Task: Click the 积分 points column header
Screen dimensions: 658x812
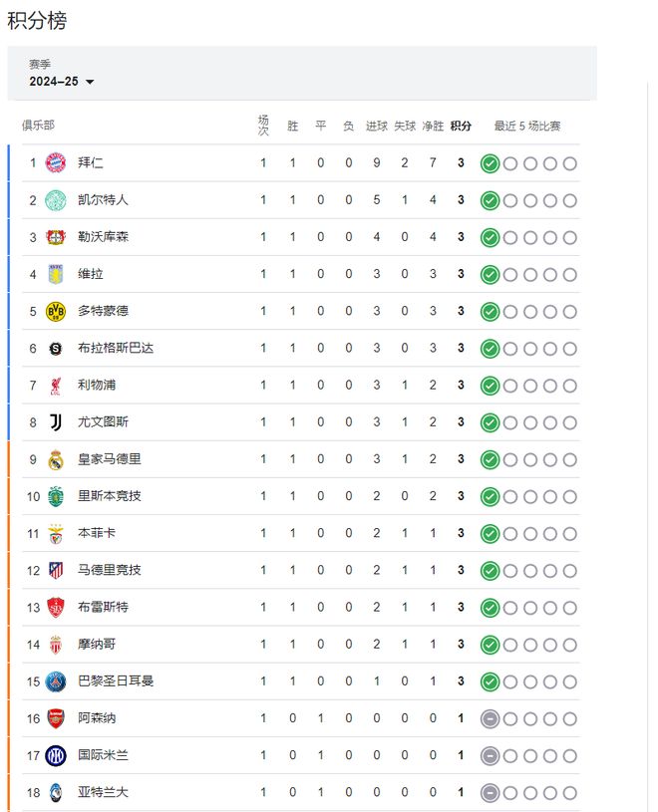Action: point(461,127)
